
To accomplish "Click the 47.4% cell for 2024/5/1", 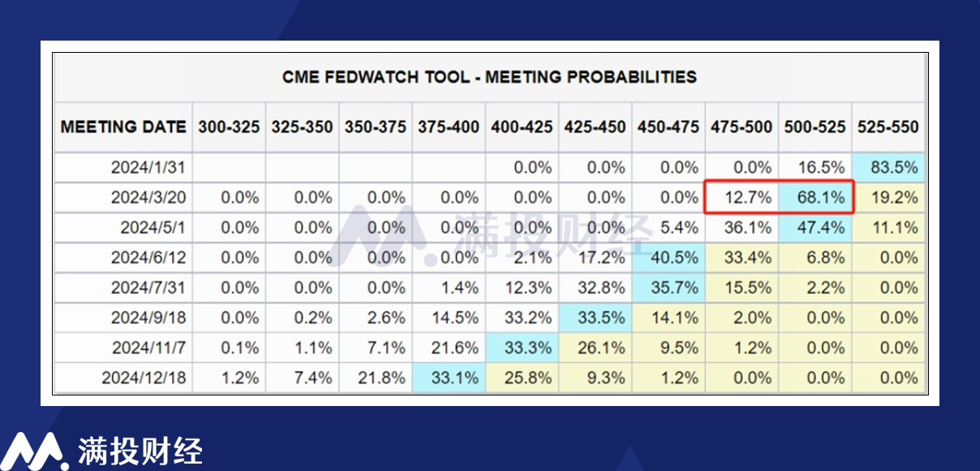I will pyautogui.click(x=815, y=227).
